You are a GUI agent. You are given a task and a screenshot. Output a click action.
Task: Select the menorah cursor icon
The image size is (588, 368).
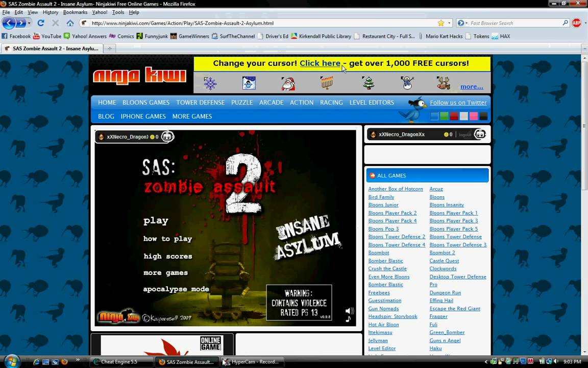tap(327, 83)
